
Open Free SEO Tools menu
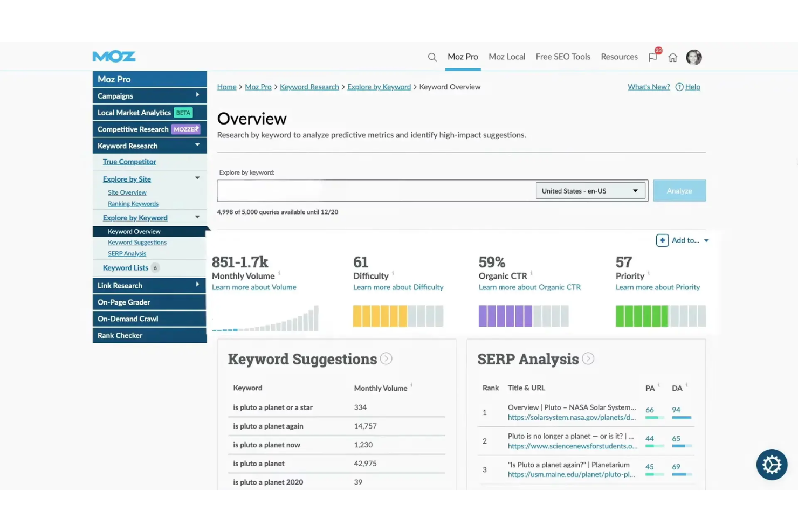tap(563, 57)
